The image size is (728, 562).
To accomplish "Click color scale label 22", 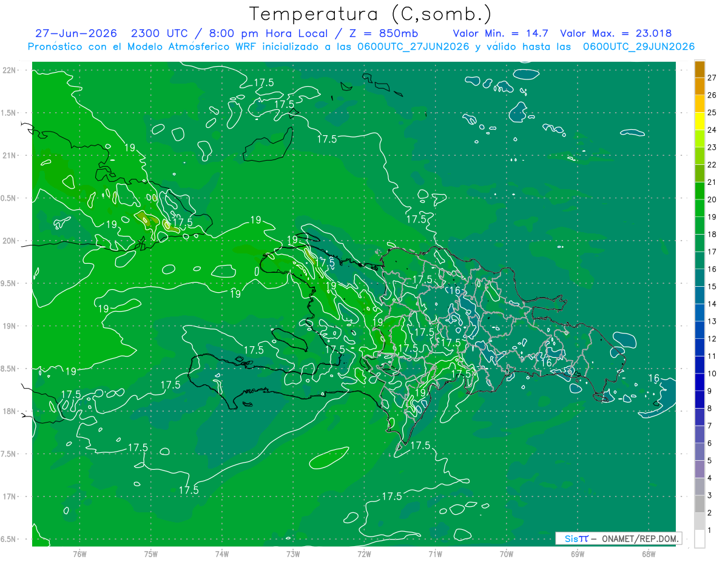I will (x=712, y=164).
